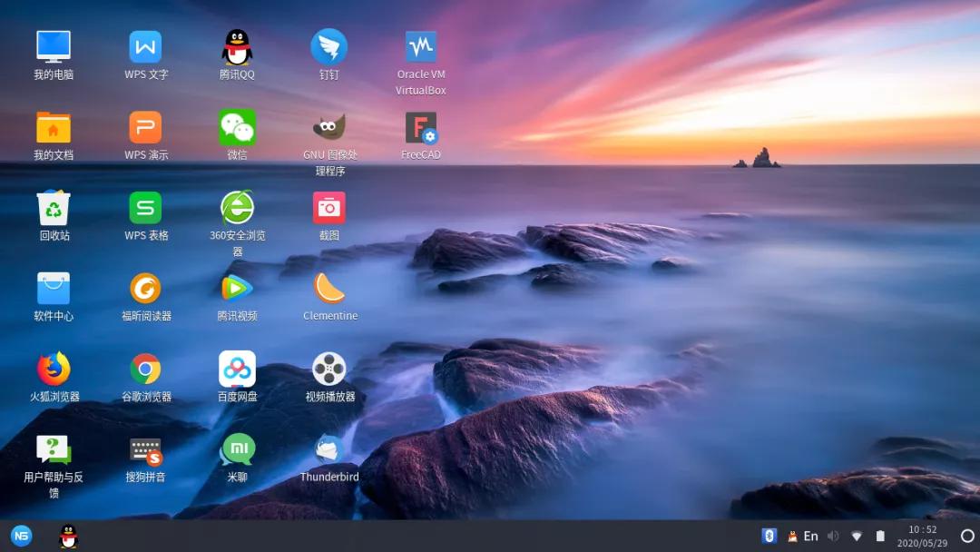Open the 我的文档 folder icon

[x=54, y=127]
